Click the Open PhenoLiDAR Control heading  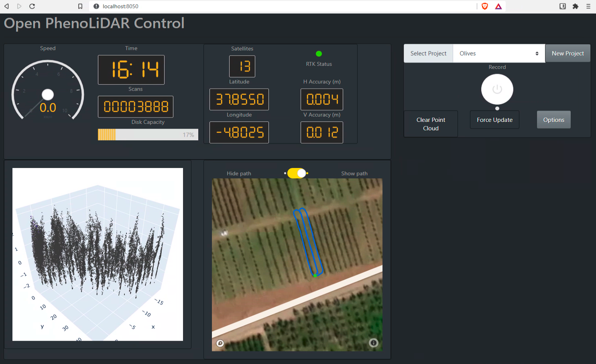(94, 23)
